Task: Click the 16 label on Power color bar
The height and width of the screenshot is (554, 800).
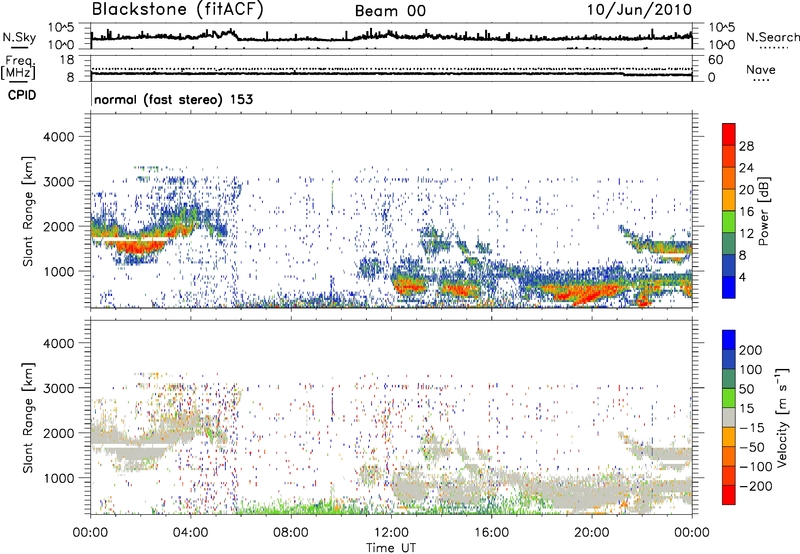Action: (746, 212)
